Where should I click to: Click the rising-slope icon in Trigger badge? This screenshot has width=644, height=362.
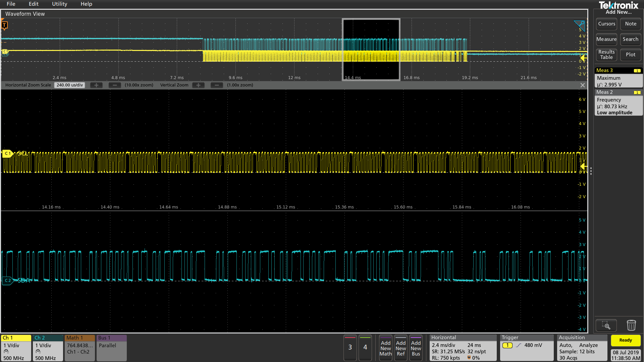(519, 345)
